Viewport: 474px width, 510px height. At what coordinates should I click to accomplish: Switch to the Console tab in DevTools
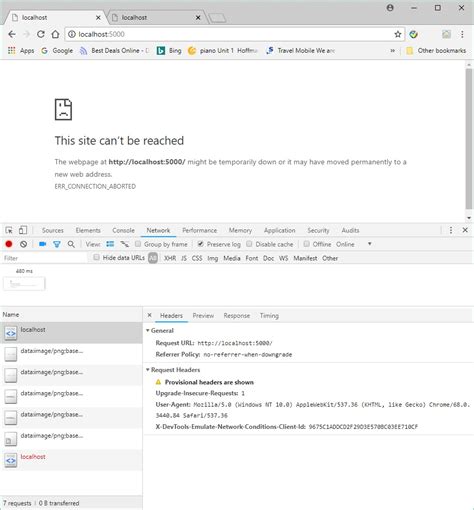[x=123, y=230]
